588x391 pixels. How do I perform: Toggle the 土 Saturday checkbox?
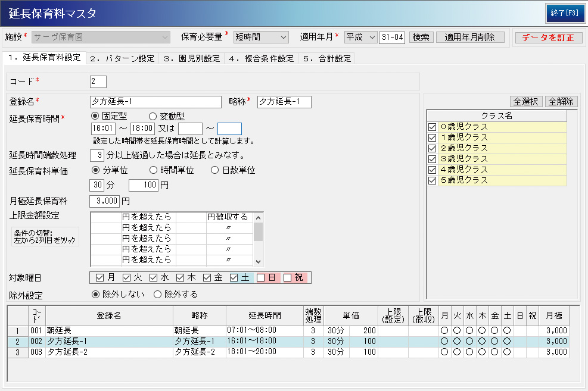tap(234, 277)
